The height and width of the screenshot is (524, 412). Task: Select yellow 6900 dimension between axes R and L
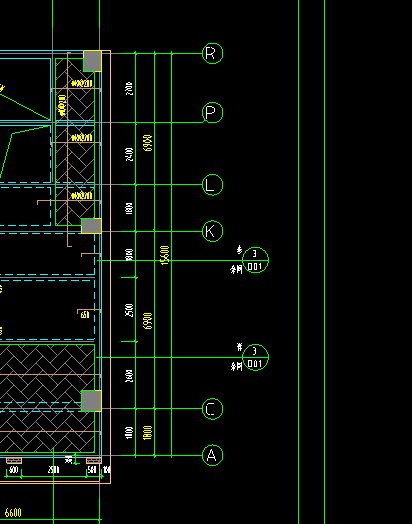pyautogui.click(x=147, y=143)
